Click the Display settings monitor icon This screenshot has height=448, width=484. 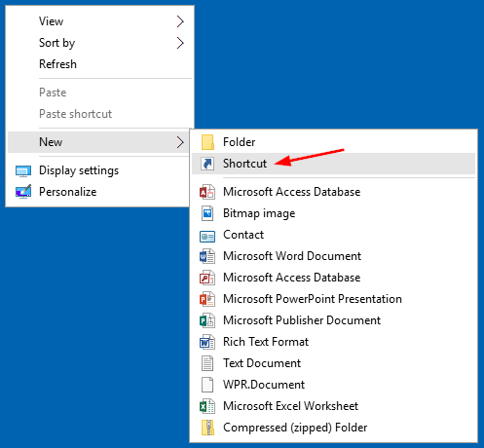[23, 170]
